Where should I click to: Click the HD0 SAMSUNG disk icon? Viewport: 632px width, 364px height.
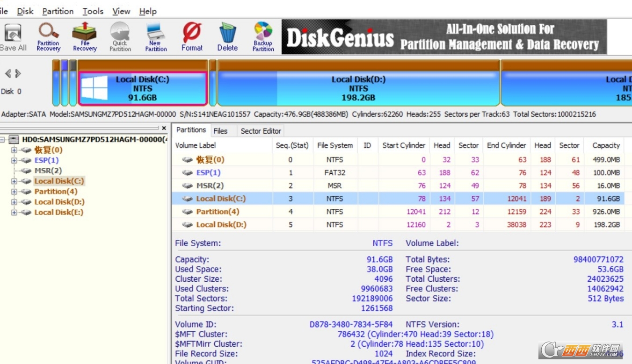coord(14,139)
